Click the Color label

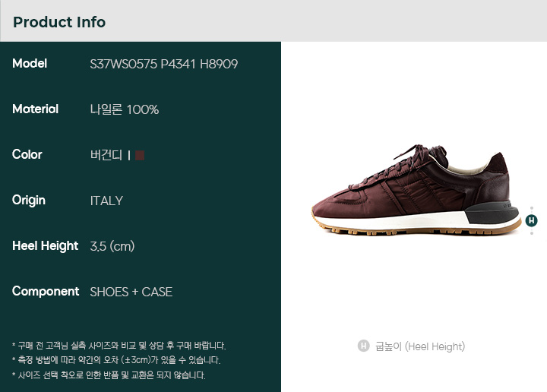[27, 154]
